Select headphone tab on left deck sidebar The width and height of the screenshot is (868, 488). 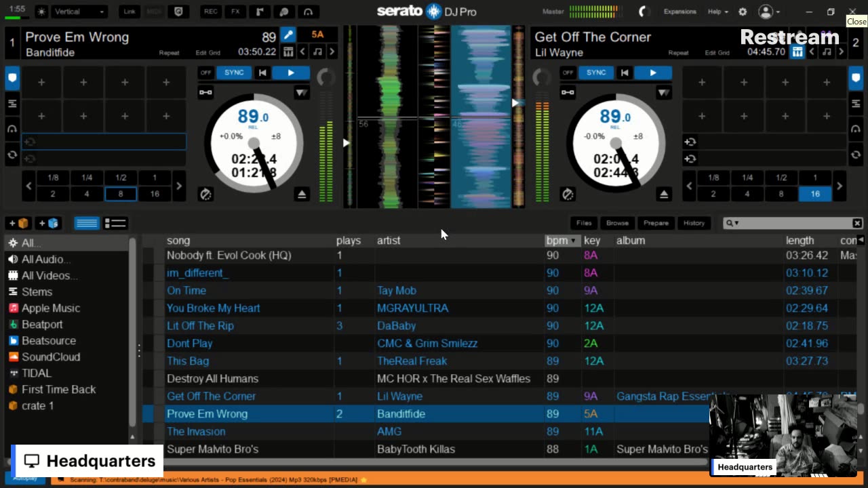click(x=12, y=129)
